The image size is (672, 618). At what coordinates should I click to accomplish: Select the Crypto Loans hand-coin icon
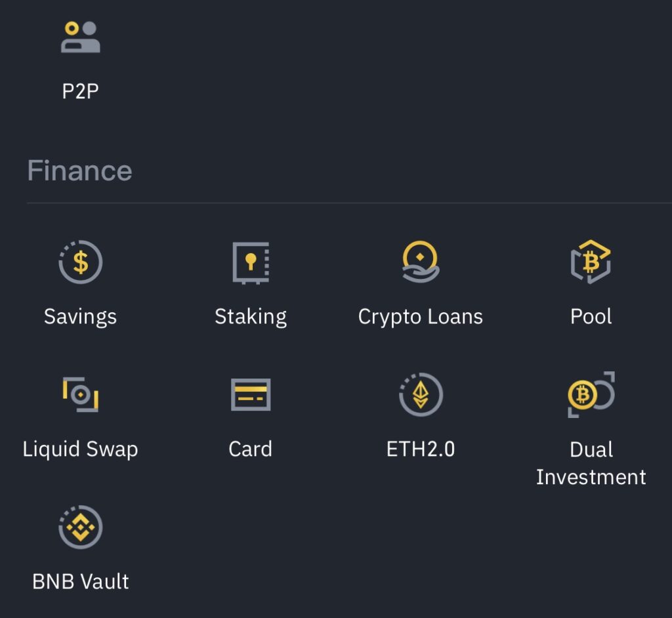tap(421, 261)
